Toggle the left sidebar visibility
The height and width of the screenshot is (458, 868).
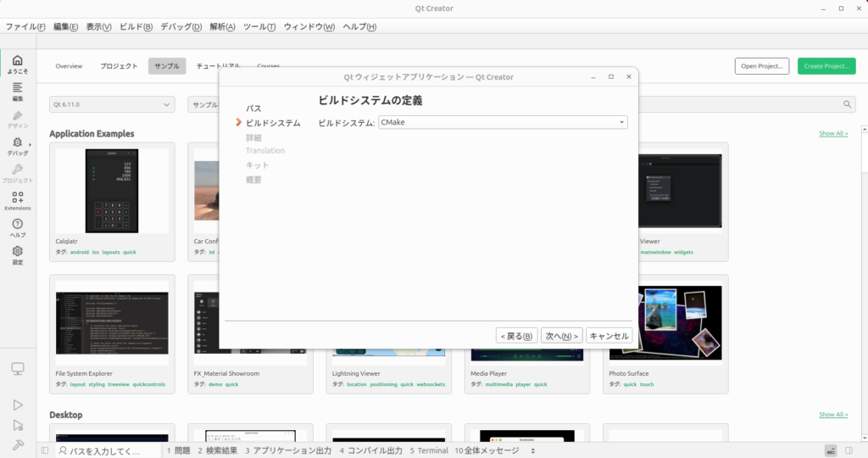44,451
